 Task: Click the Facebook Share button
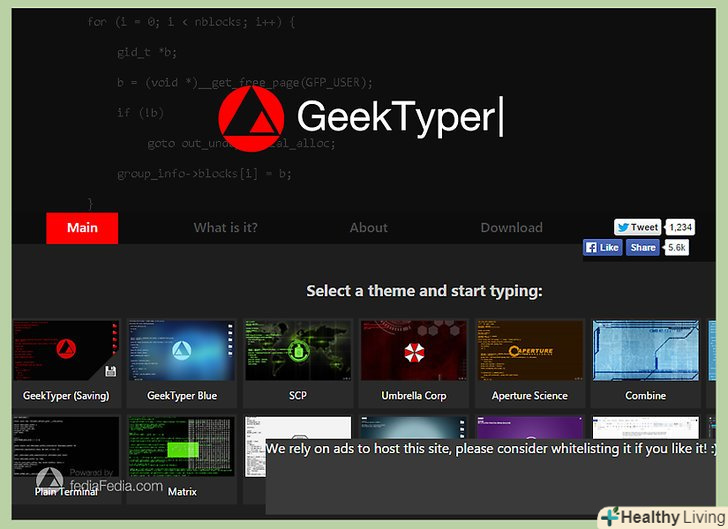point(643,248)
